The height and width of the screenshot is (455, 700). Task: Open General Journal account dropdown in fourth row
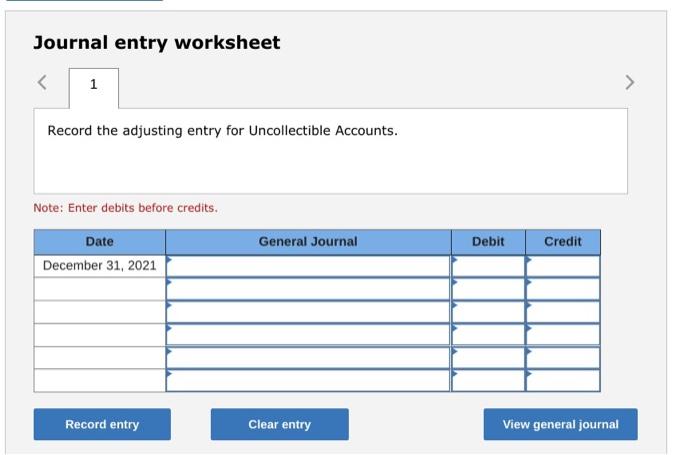coord(308,334)
